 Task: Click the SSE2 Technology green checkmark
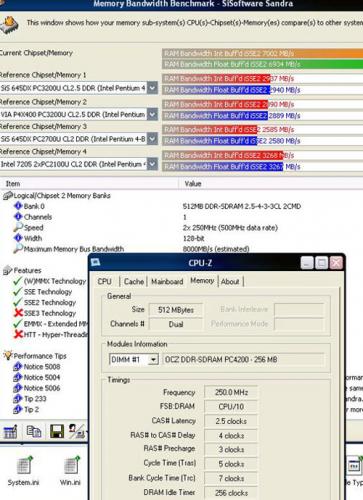pyautogui.click(x=18, y=302)
